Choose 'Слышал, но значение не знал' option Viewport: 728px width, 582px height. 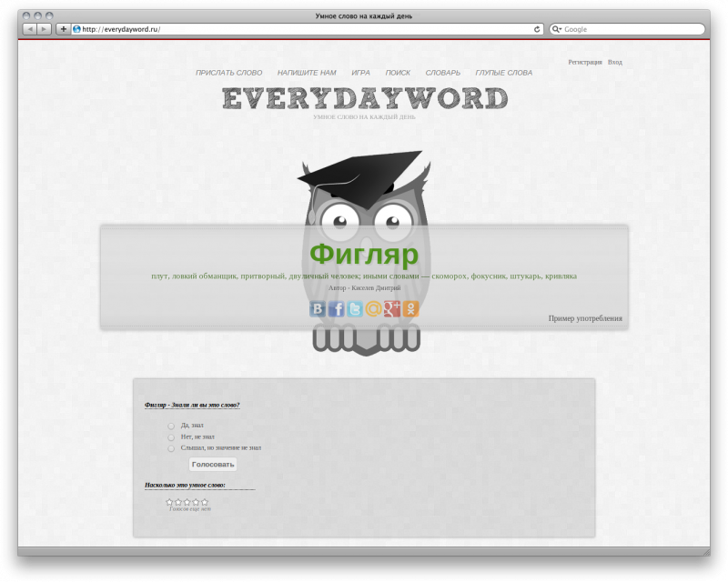point(171,448)
